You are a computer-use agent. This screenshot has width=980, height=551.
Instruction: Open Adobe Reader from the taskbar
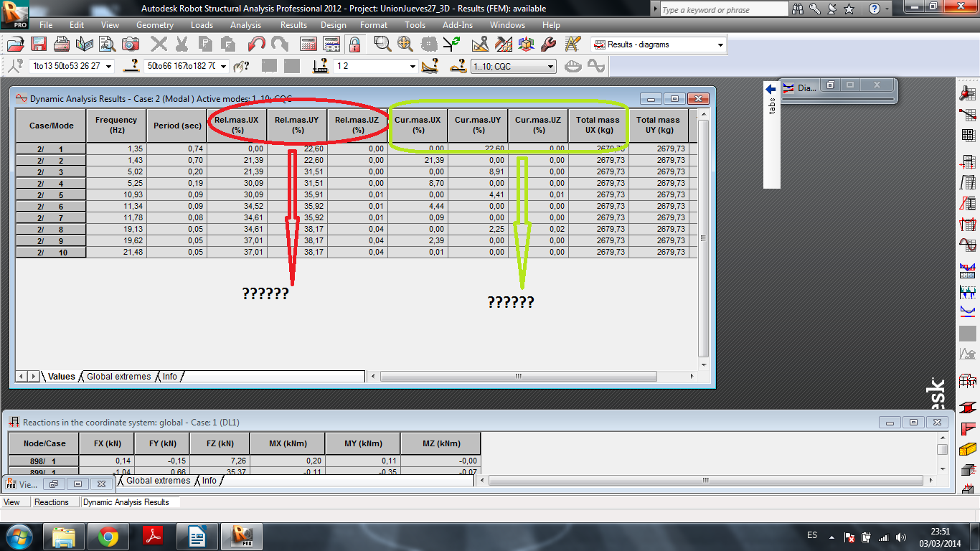coord(152,536)
